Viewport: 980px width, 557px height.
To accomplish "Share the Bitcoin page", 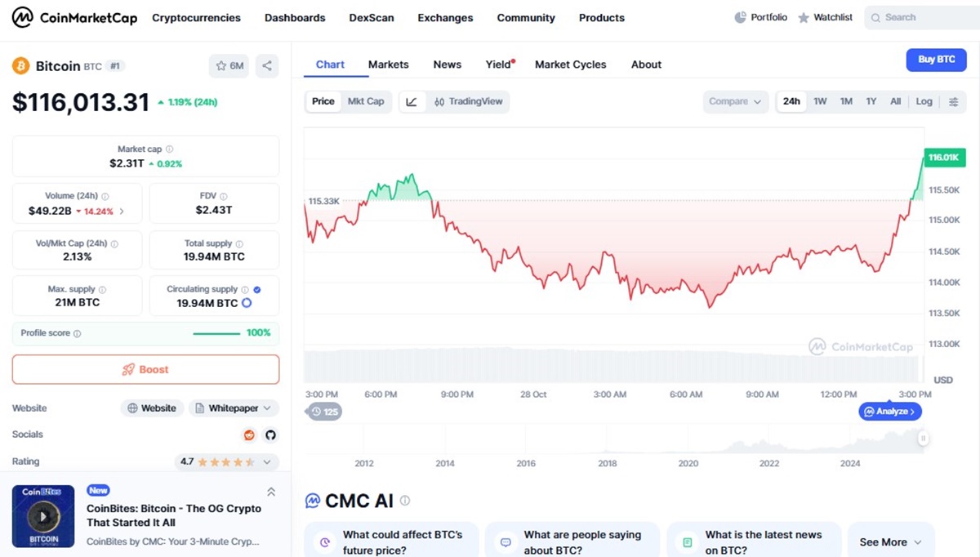I will click(267, 66).
